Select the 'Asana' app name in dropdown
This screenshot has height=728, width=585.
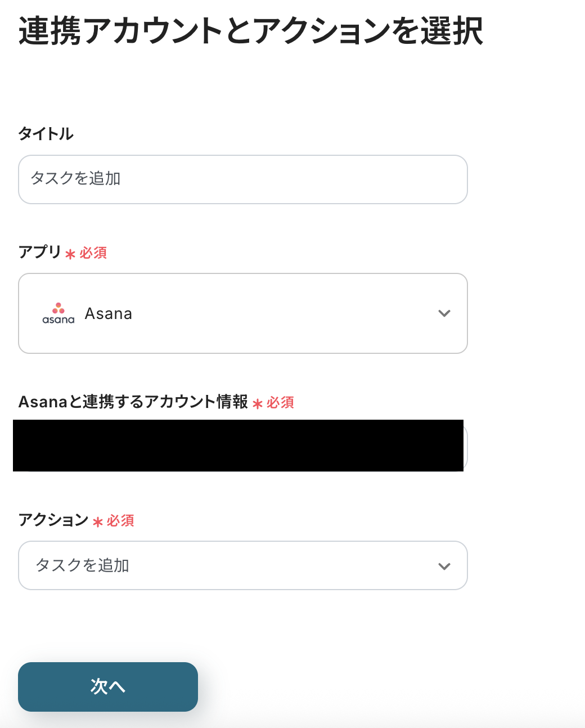[x=109, y=313]
